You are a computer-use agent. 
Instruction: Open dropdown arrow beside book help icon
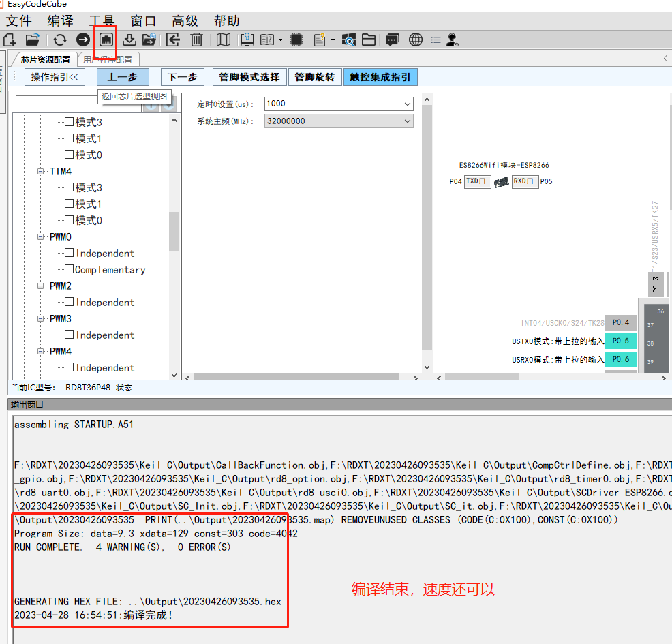pos(280,40)
